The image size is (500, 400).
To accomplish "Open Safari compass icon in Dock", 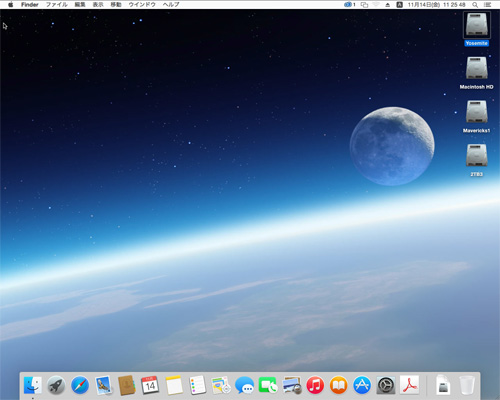I will click(x=80, y=385).
